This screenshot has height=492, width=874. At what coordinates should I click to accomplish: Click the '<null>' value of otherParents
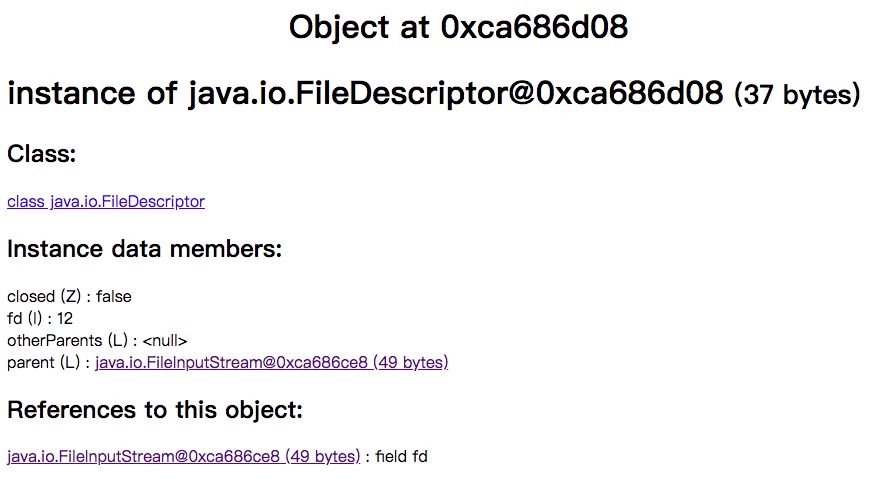165,341
